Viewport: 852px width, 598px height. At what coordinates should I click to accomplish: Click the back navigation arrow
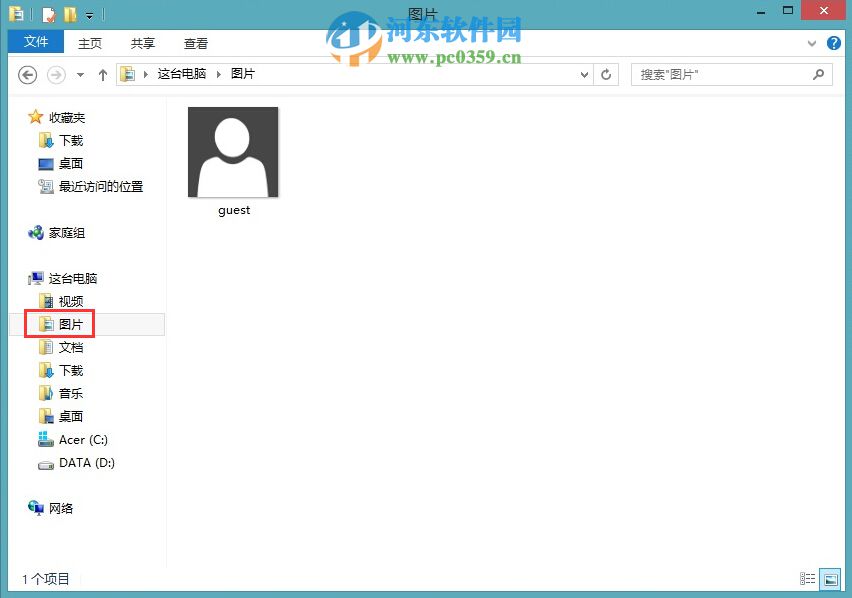pyautogui.click(x=27, y=74)
